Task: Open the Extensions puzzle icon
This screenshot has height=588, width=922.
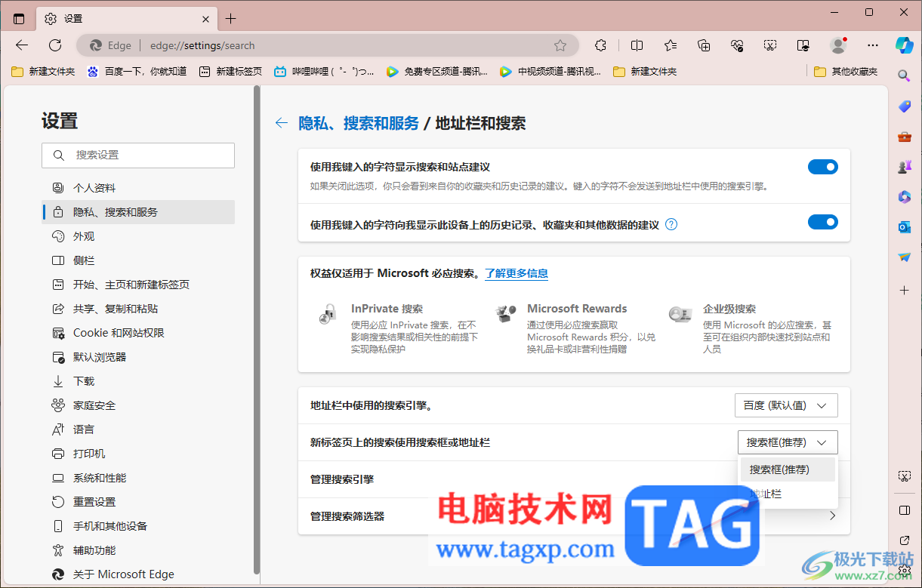Action: coord(600,45)
